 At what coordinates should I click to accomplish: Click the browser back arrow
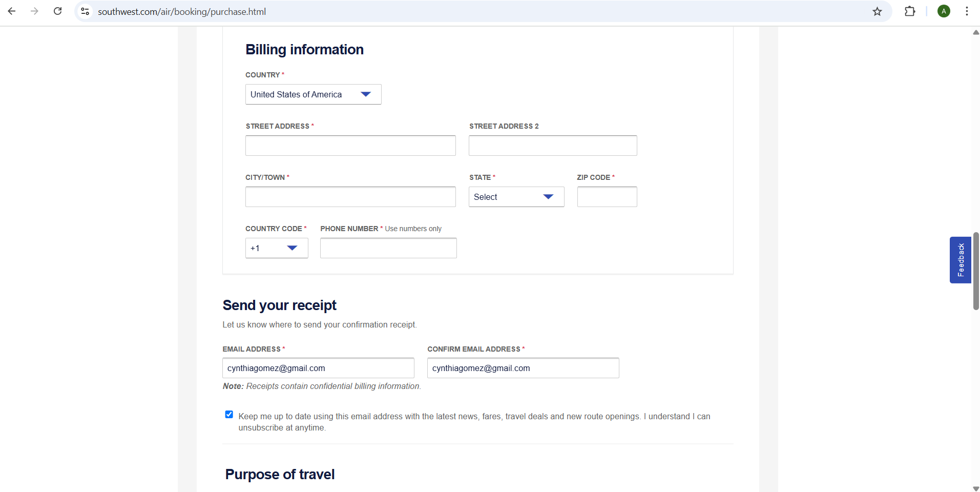[12, 11]
